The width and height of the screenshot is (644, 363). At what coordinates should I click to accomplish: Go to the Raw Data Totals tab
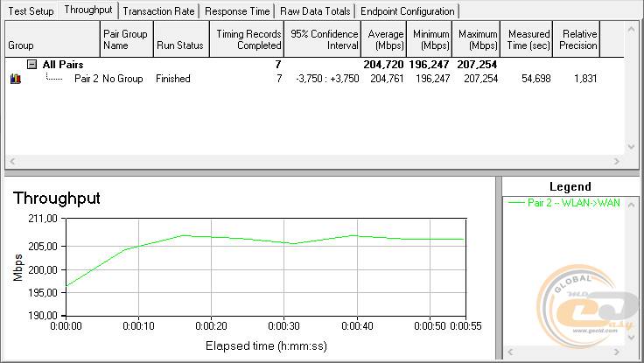point(315,11)
